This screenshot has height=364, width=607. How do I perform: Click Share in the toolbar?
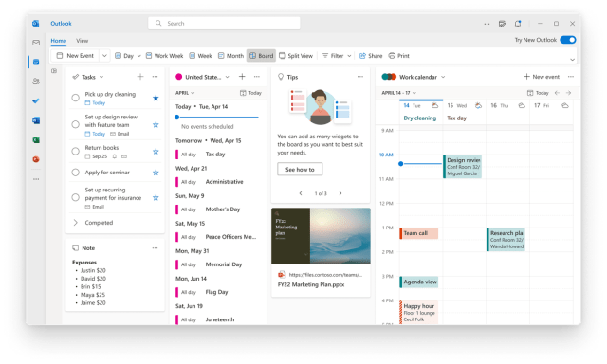click(x=371, y=56)
